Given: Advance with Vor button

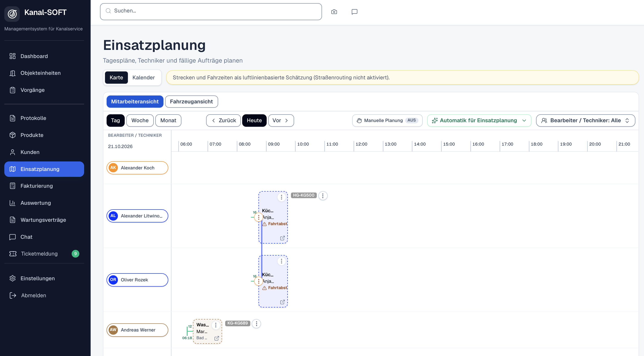Looking at the screenshot, I should pyautogui.click(x=281, y=120).
